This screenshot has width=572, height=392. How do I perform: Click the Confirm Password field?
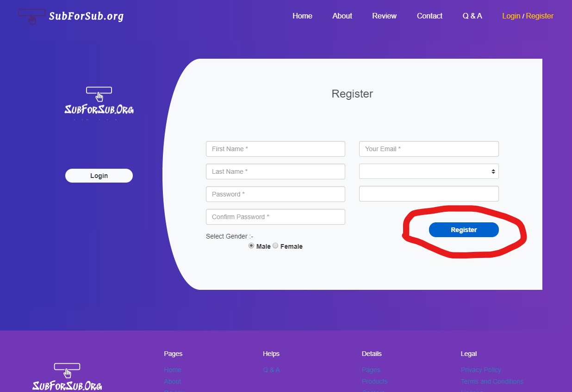[x=275, y=217]
